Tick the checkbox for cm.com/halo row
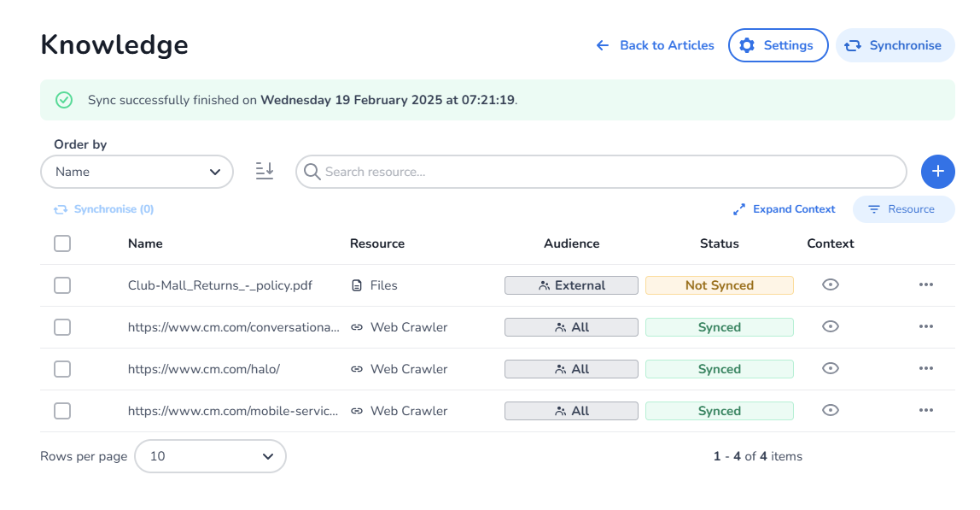This screenshot has width=980, height=510. coord(62,369)
